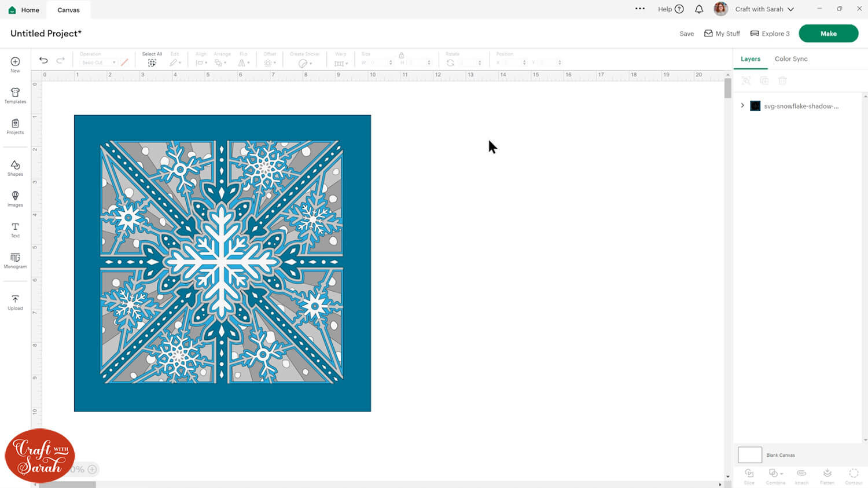The height and width of the screenshot is (488, 868).
Task: Click the Craft with Sarah profile avatar
Action: [x=720, y=9]
